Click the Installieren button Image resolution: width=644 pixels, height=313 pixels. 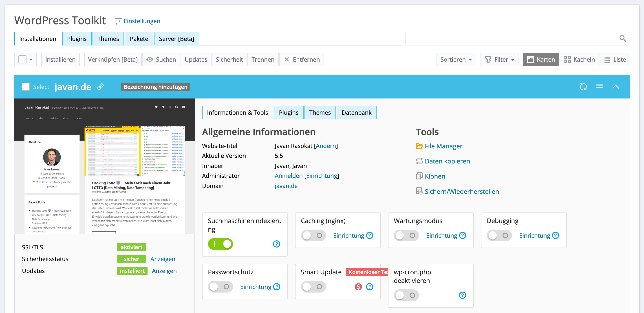[60, 59]
